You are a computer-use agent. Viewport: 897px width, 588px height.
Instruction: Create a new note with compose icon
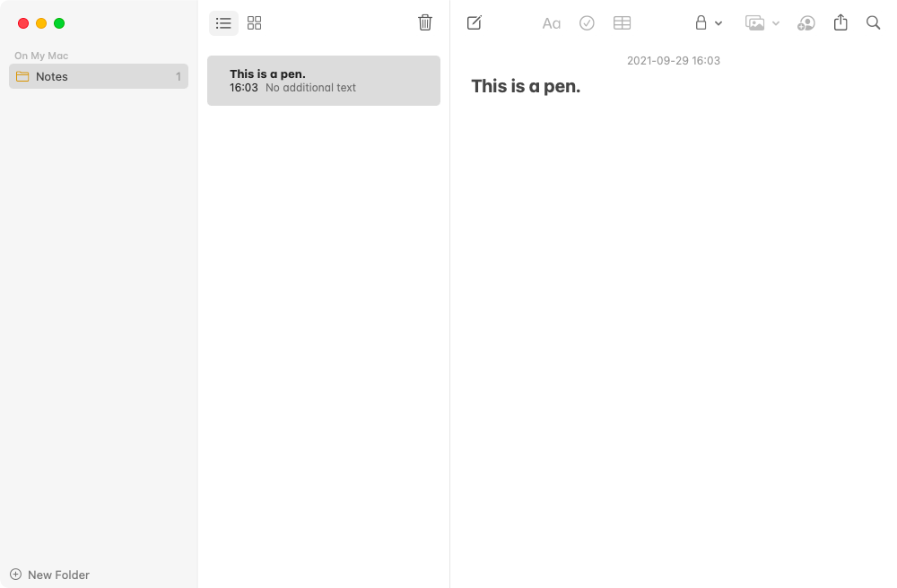(475, 23)
